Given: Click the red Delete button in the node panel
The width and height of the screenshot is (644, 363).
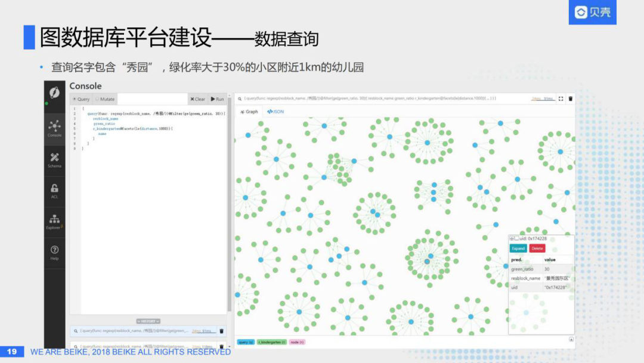Looking at the screenshot, I should pyautogui.click(x=537, y=248).
